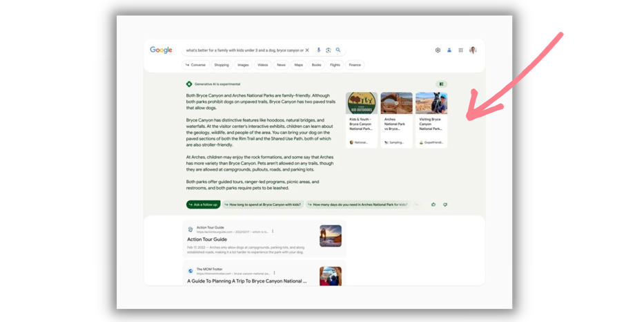The image size is (644, 322).
Task: Toggle the AI overview layout view button
Action: coord(441,84)
